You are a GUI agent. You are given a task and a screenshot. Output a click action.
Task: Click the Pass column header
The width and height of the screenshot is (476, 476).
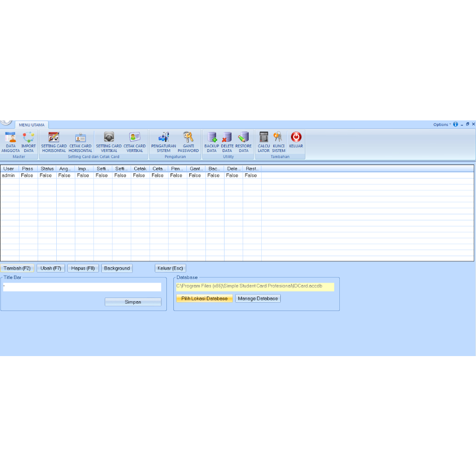click(x=27, y=169)
